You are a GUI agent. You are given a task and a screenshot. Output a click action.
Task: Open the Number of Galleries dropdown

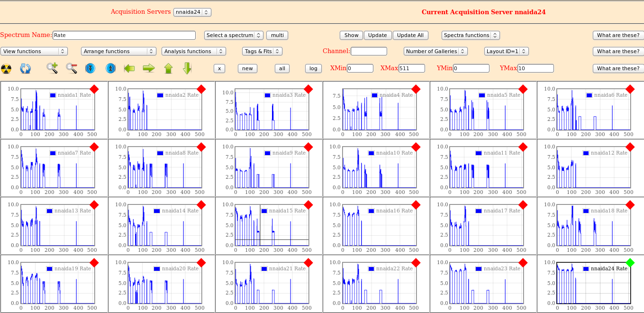pyautogui.click(x=435, y=51)
